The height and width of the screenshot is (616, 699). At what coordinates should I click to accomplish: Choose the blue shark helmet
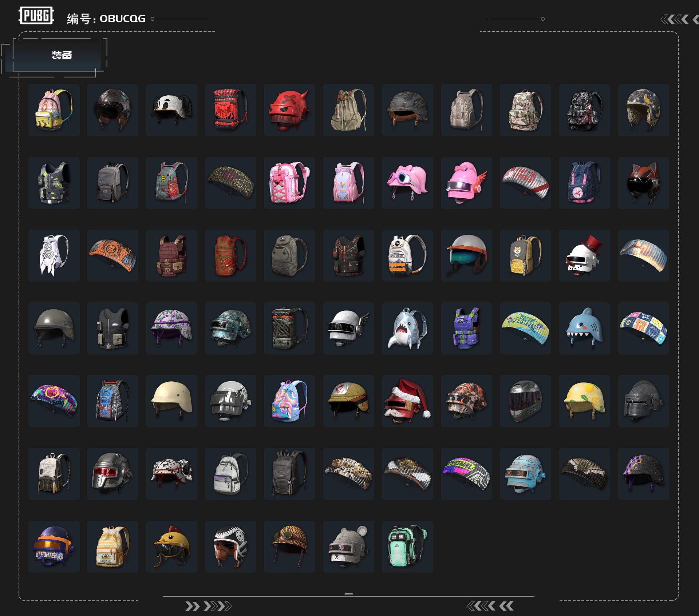point(585,328)
